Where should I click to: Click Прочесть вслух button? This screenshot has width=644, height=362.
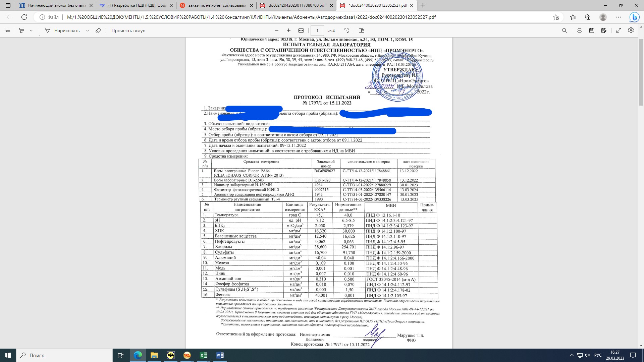[128, 31]
